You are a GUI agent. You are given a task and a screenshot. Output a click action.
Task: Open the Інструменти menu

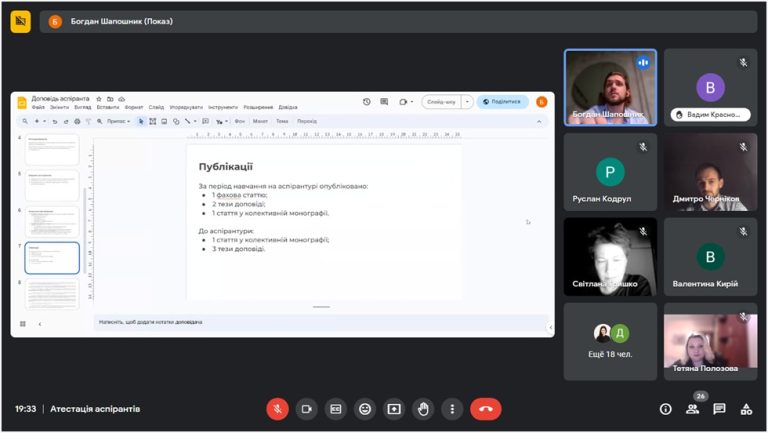pos(223,107)
